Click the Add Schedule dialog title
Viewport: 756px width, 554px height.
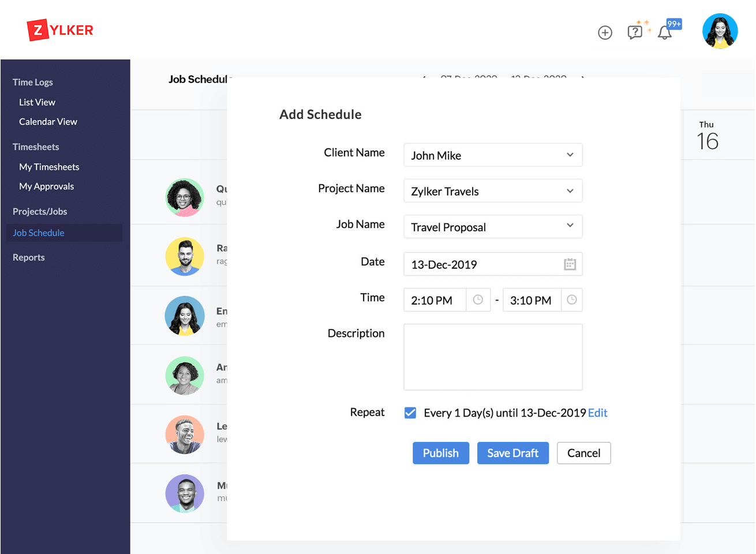320,114
